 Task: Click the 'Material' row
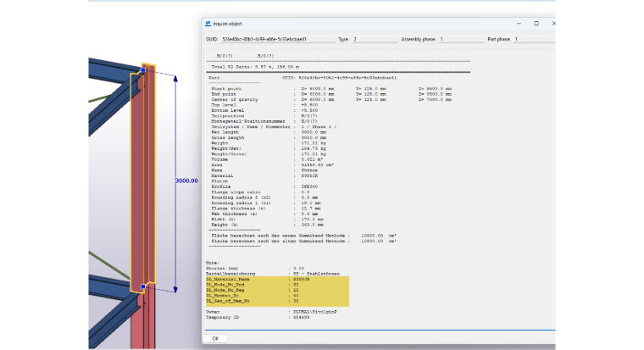click(x=264, y=175)
